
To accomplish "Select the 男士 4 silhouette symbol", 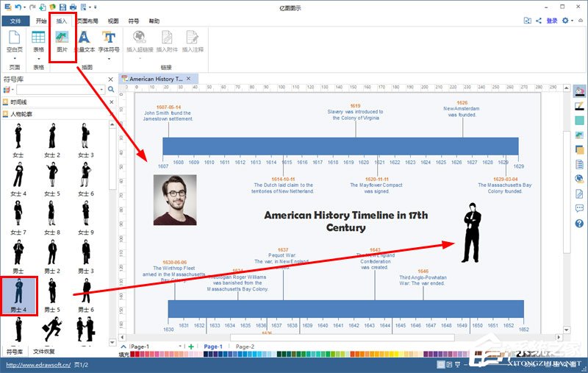I will [18, 295].
